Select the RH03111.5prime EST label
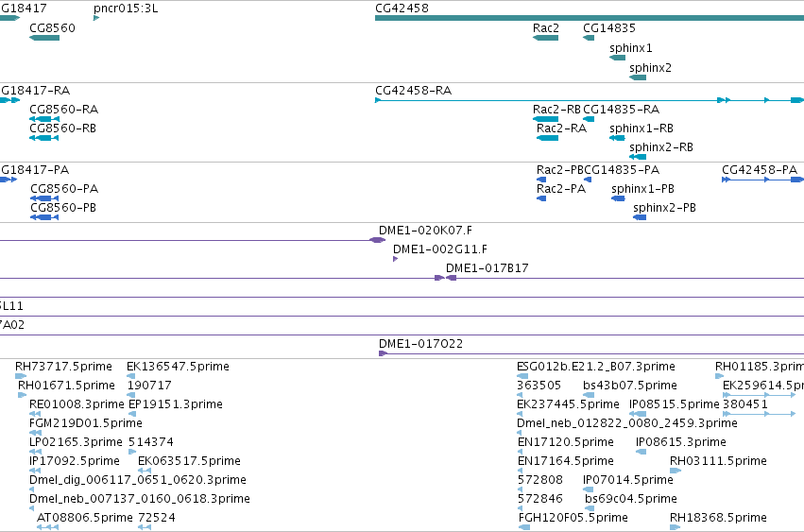This screenshot has height=532, width=804. (x=718, y=461)
